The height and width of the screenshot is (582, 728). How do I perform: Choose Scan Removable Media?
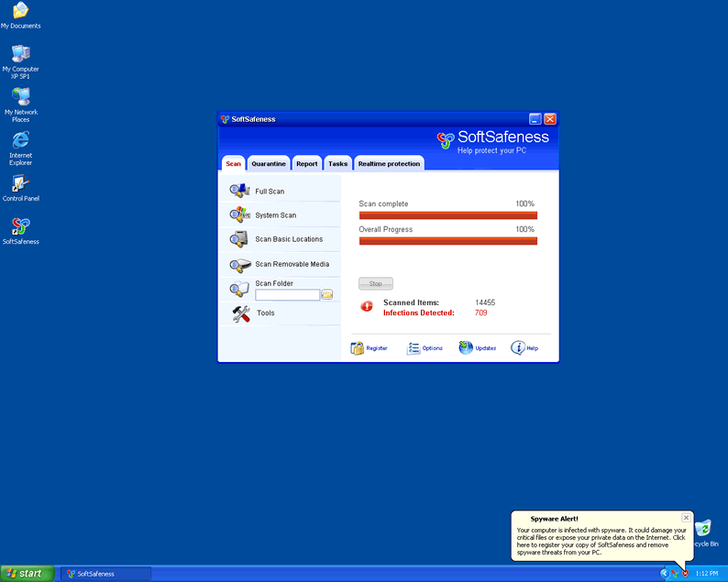pyautogui.click(x=292, y=264)
